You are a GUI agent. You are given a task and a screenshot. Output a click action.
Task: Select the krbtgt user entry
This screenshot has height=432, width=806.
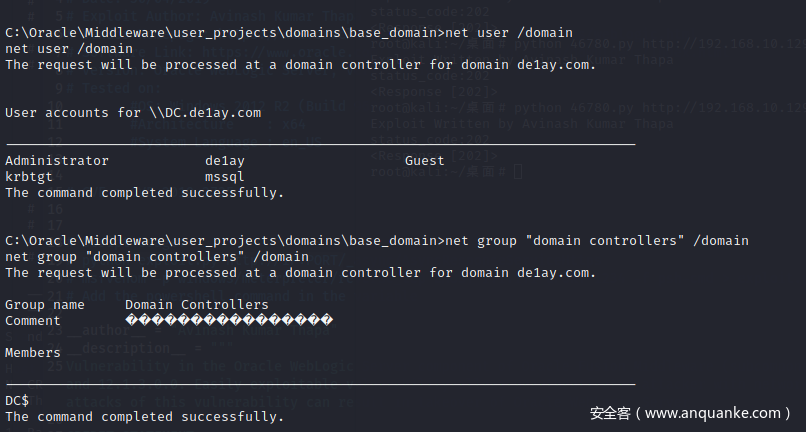(29, 176)
